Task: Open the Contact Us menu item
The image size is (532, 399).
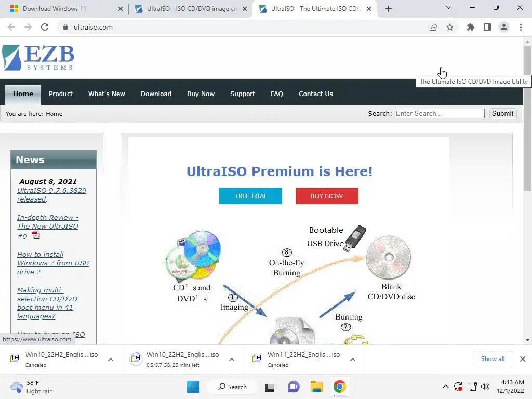Action: 315,94
